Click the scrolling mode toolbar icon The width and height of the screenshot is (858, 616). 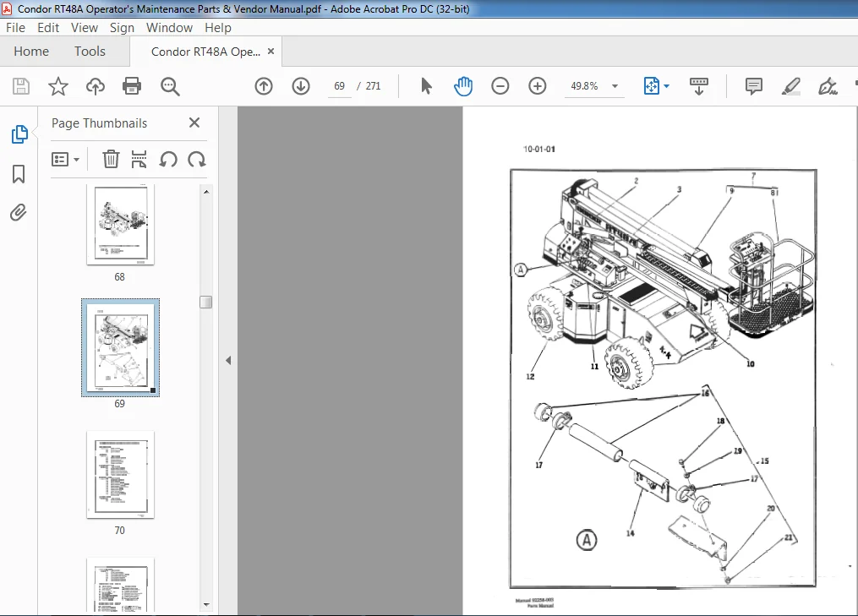coord(699,86)
